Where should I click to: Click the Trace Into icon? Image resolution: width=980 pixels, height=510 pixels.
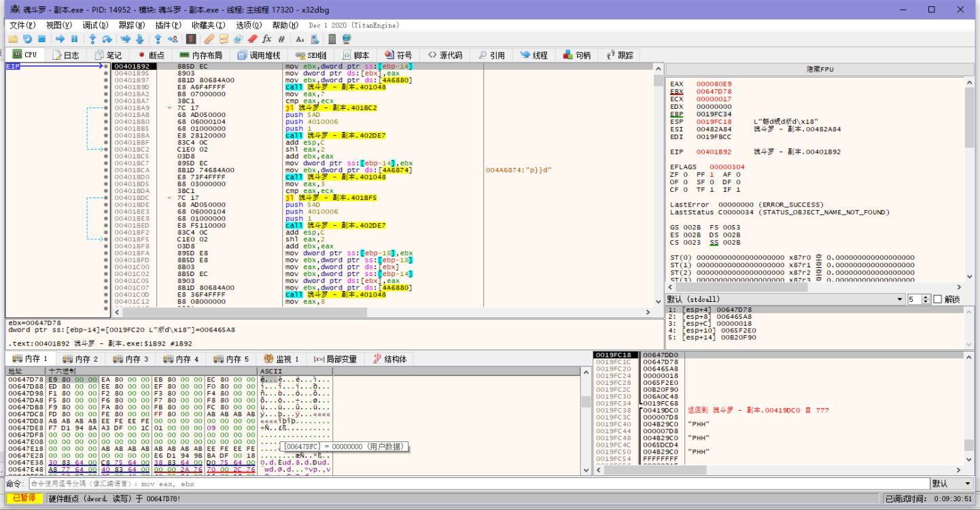point(126,39)
